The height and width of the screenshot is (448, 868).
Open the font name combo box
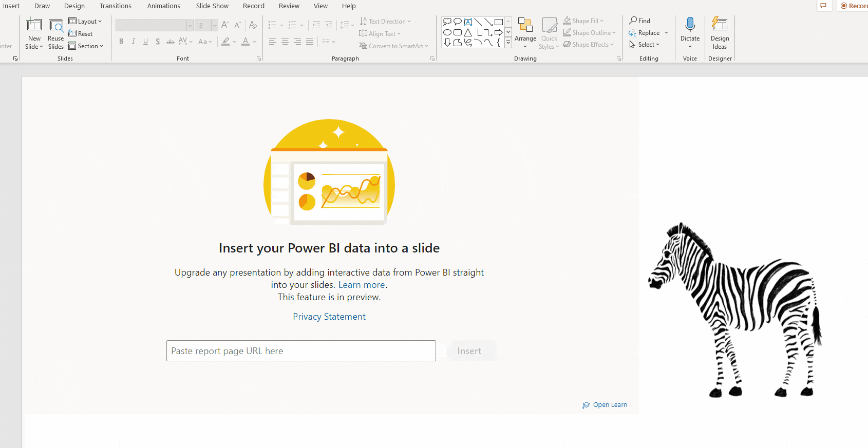[154, 25]
